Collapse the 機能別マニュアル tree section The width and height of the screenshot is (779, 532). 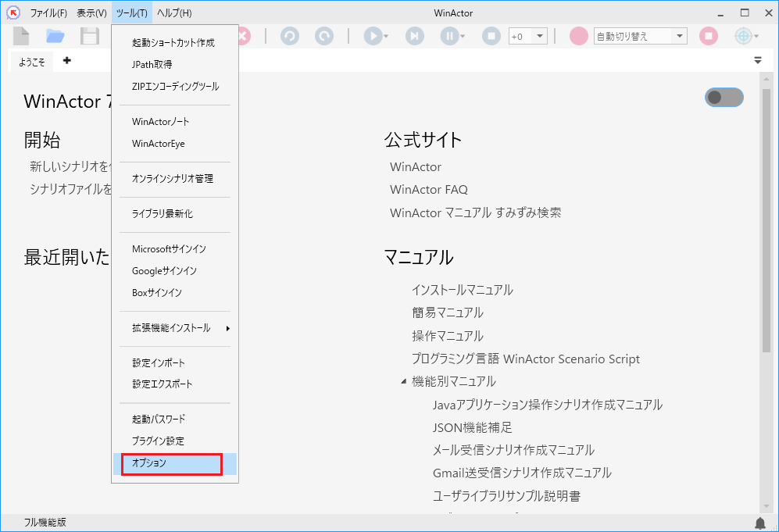point(403,381)
